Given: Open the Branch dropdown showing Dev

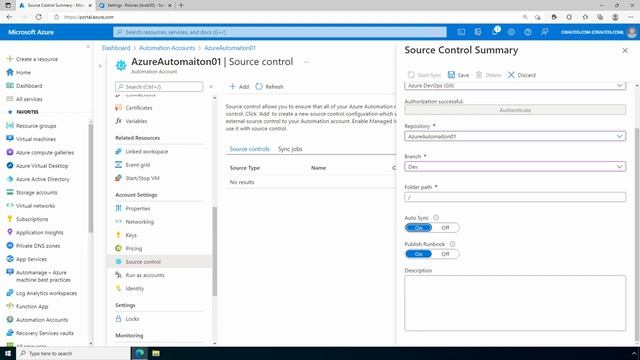Looking at the screenshot, I should (515, 167).
